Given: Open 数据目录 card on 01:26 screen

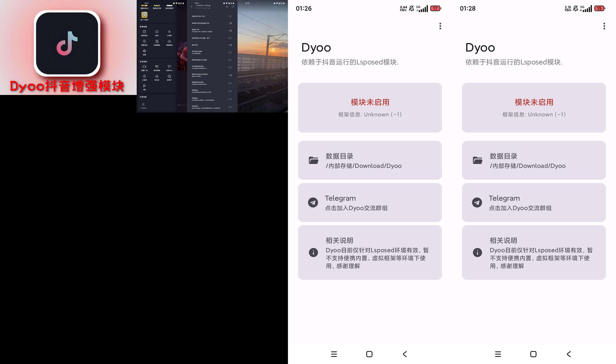Looking at the screenshot, I should click(x=370, y=160).
